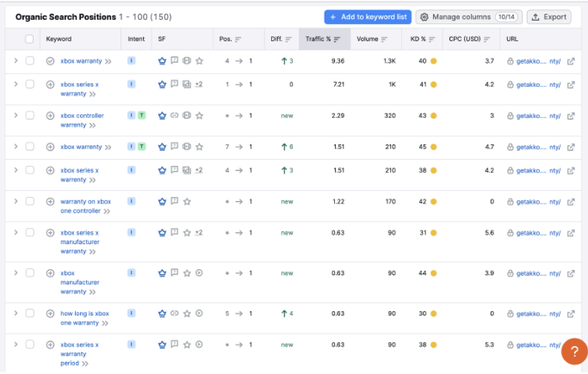
Task: Click the green T intent badge in xbox controller warrenty row
Action: pyautogui.click(x=142, y=115)
